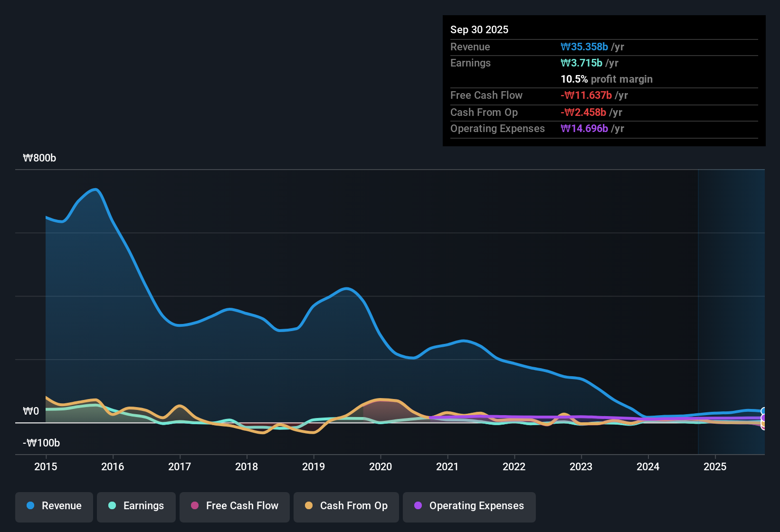Click the ₩800b axis gridline label

point(39,158)
